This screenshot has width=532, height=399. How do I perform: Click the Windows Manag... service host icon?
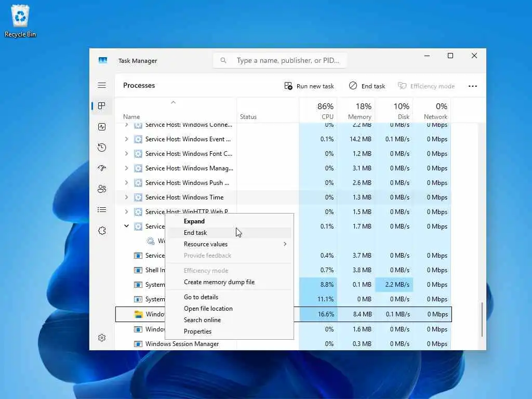(138, 168)
